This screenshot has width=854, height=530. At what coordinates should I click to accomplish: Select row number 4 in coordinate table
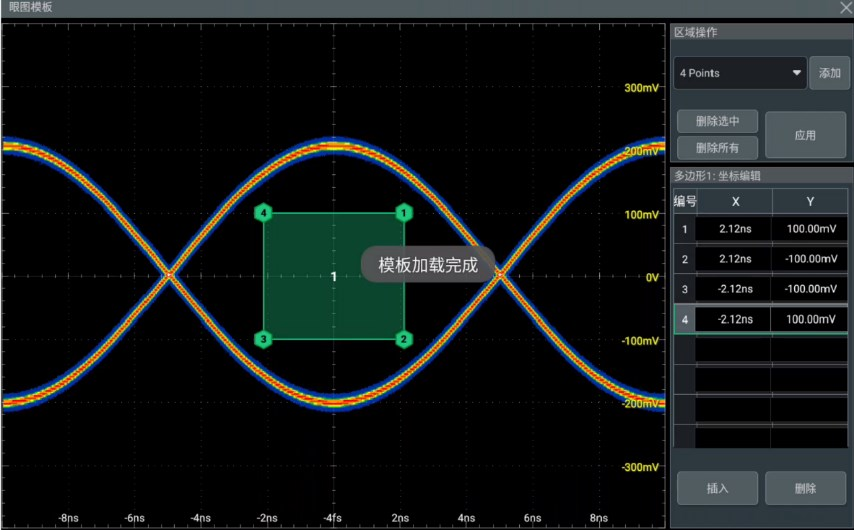[685, 319]
